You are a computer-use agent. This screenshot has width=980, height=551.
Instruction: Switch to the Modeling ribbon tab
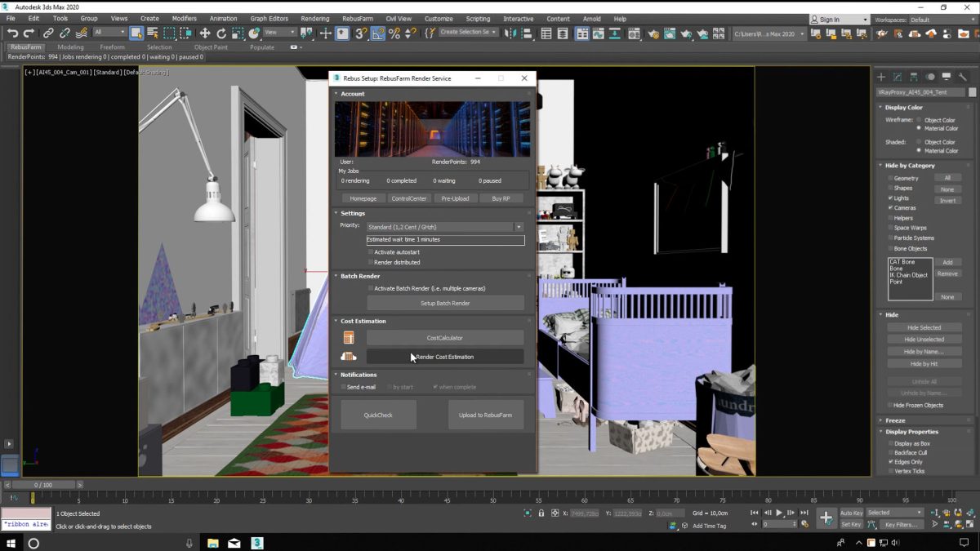point(70,47)
